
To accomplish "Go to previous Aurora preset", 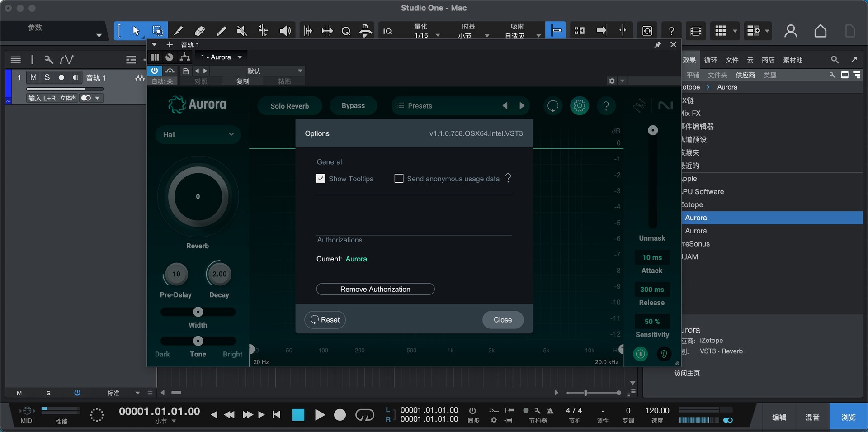I will coord(505,106).
